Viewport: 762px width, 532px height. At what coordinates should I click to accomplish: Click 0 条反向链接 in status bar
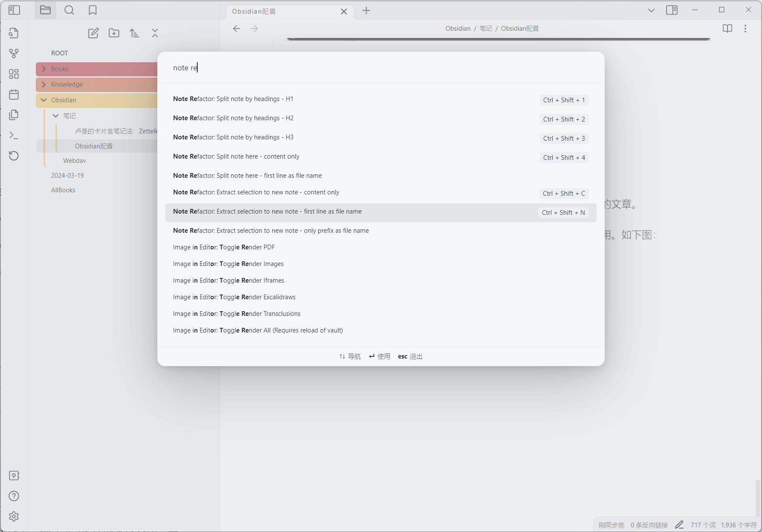pos(649,525)
